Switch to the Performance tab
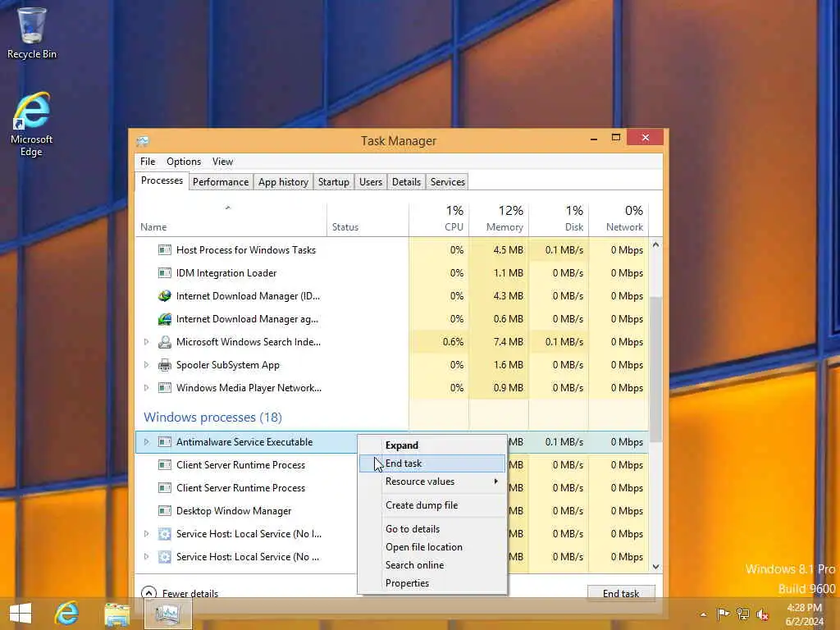Viewport: 840px width, 630px height. click(x=220, y=182)
